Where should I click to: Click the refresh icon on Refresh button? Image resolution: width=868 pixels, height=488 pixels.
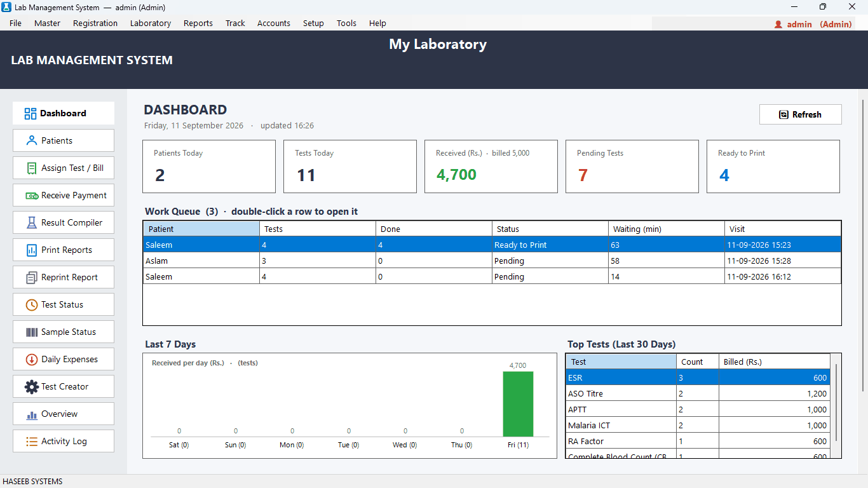[784, 115]
